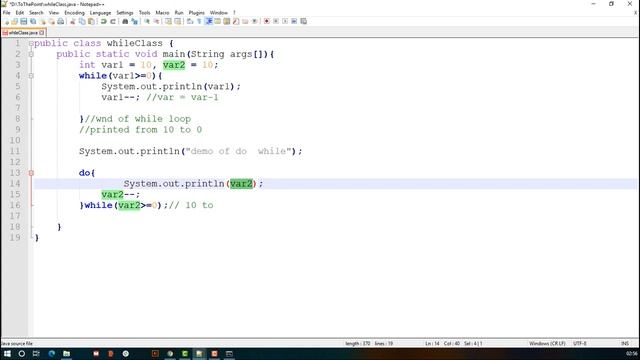This screenshot has height=360, width=640.
Task: Create a new file with the New toolbar icon
Action: point(6,21)
